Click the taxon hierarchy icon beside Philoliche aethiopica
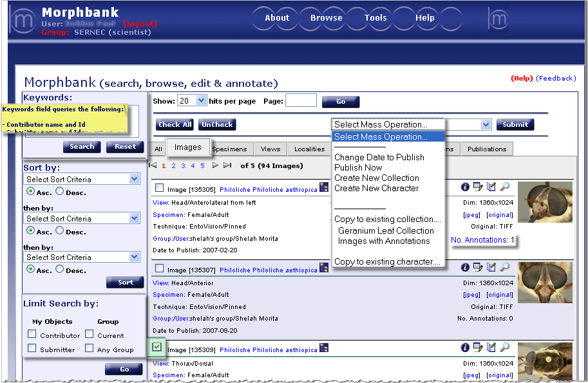588x383 pixels. click(323, 188)
